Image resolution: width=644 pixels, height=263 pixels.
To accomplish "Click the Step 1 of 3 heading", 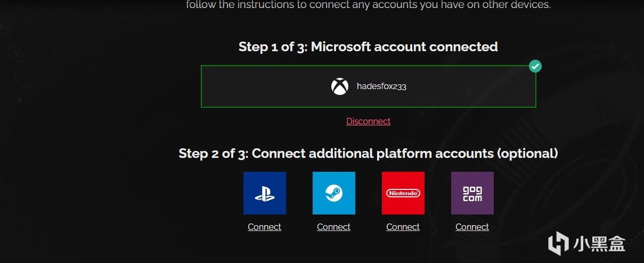I will (x=272, y=47).
